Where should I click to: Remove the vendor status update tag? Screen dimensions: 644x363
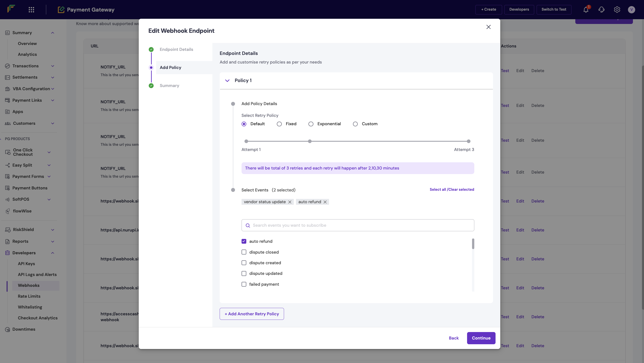coord(290,202)
